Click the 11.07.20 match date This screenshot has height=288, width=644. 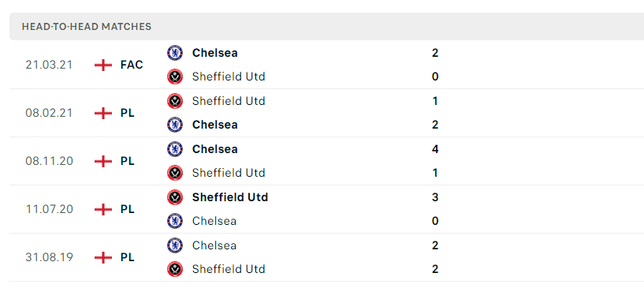(x=50, y=209)
